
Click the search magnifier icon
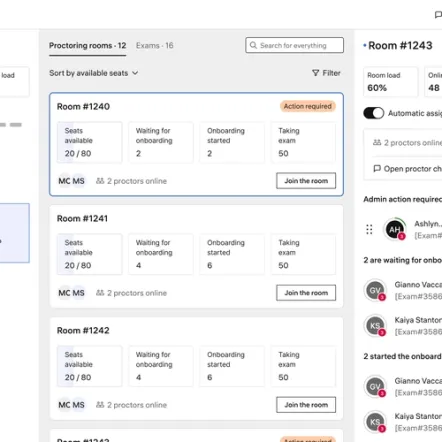pos(253,45)
